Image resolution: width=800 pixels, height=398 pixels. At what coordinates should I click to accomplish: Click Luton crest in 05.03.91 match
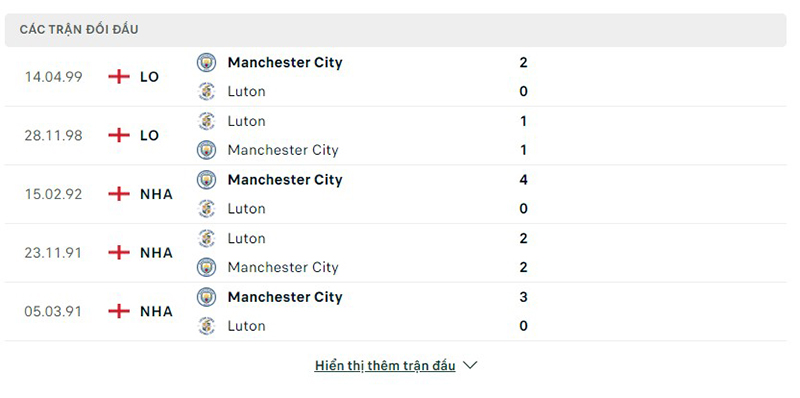[x=206, y=326]
